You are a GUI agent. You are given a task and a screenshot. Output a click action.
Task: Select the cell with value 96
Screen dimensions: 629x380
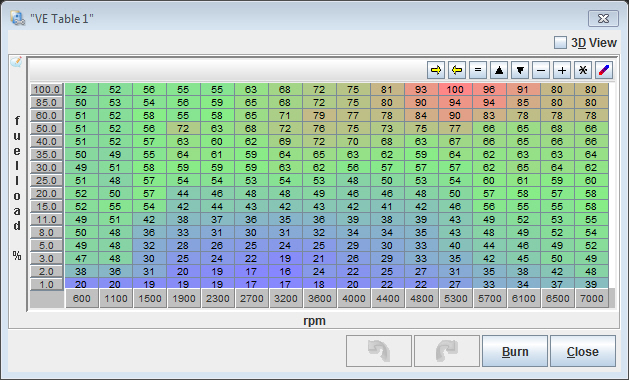tap(489, 89)
